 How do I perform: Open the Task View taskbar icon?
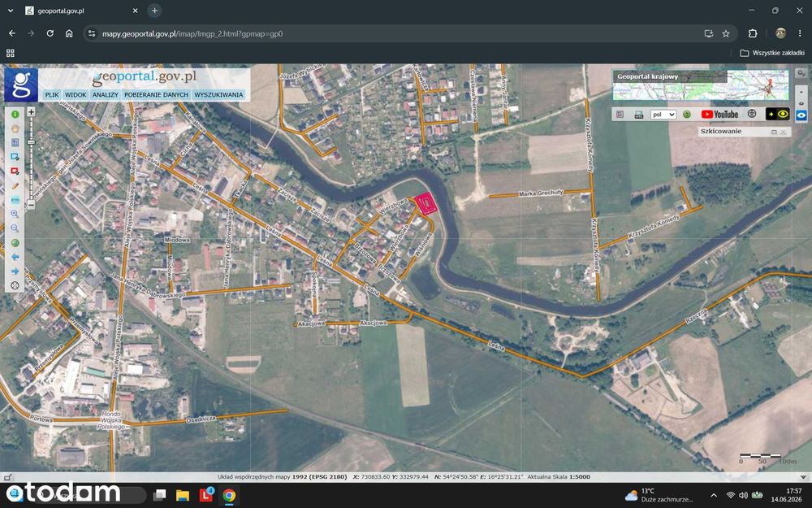(159, 495)
